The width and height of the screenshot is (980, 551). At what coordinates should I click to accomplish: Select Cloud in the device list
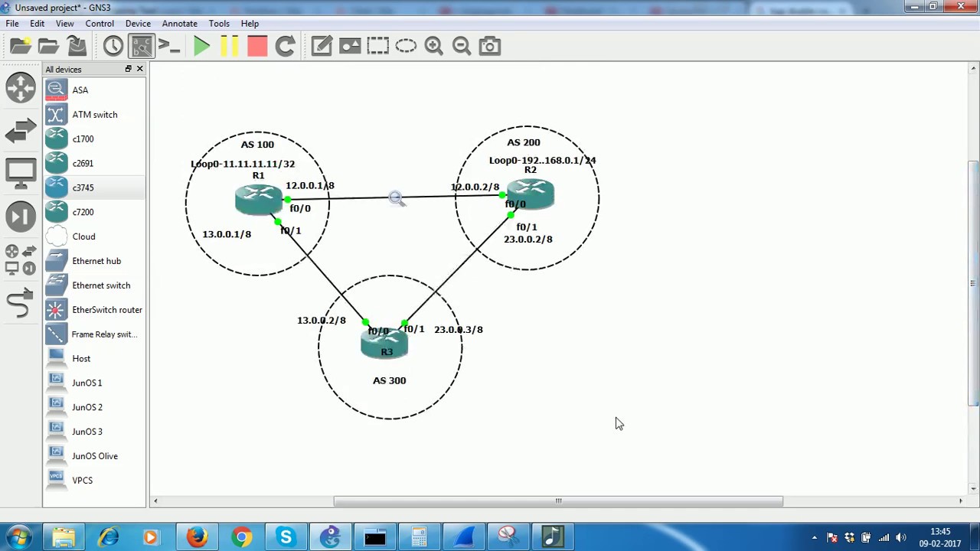(94, 236)
